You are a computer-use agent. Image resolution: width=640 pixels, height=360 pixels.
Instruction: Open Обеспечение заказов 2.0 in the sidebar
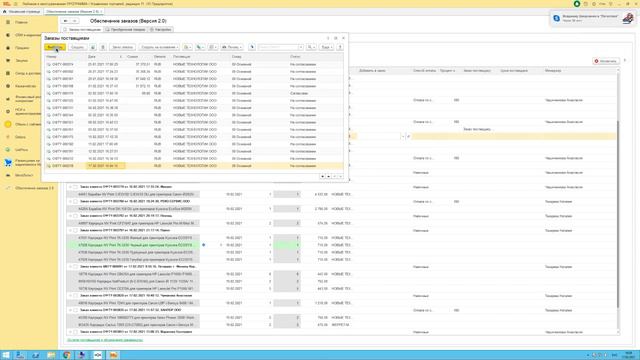click(x=34, y=188)
